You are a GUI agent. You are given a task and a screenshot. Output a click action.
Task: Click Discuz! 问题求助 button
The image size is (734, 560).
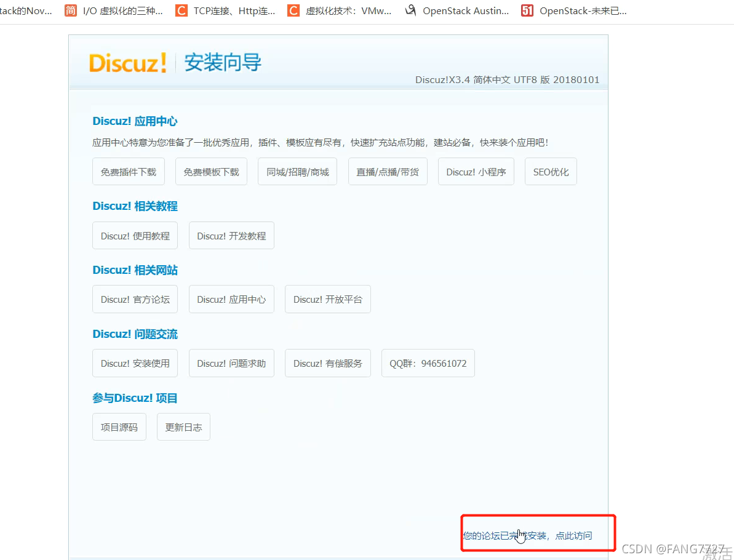231,363
